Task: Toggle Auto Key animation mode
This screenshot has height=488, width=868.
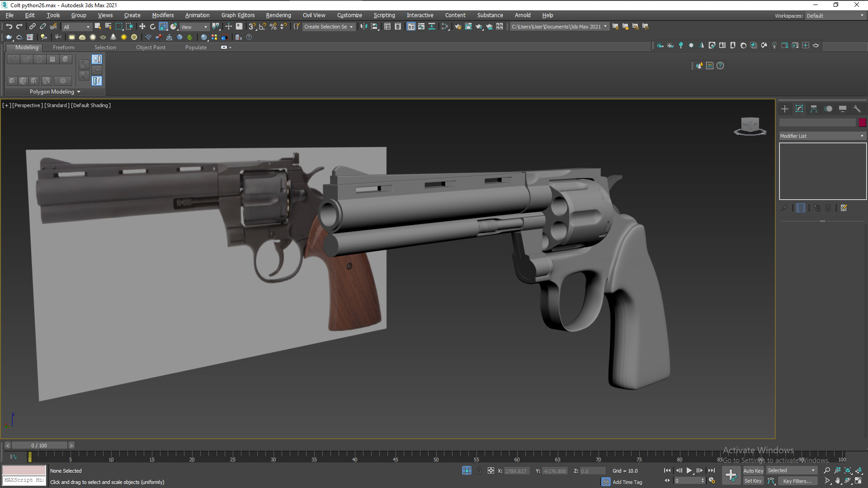Action: coord(753,470)
